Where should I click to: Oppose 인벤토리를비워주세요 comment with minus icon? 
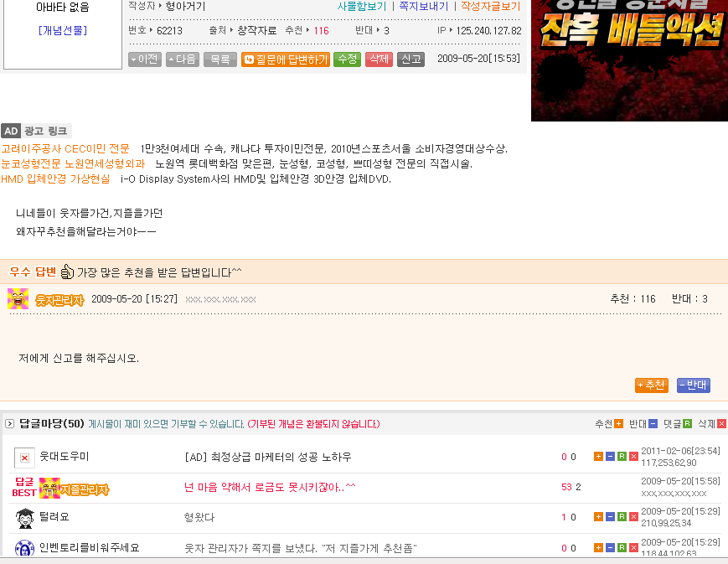[610, 548]
